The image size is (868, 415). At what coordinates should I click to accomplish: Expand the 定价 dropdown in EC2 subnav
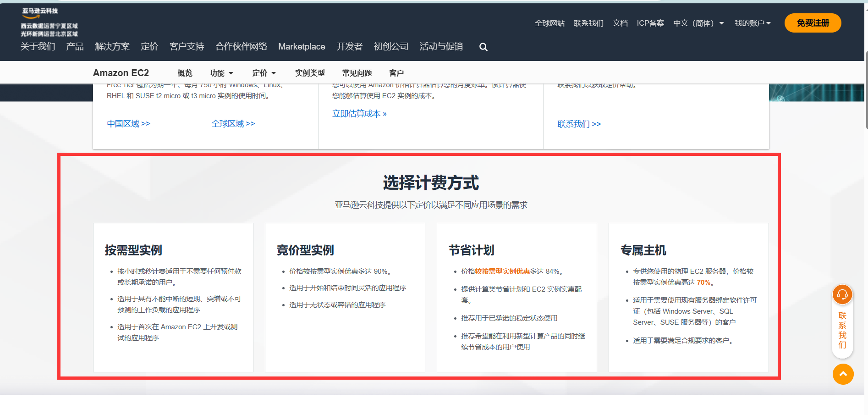[x=264, y=73]
